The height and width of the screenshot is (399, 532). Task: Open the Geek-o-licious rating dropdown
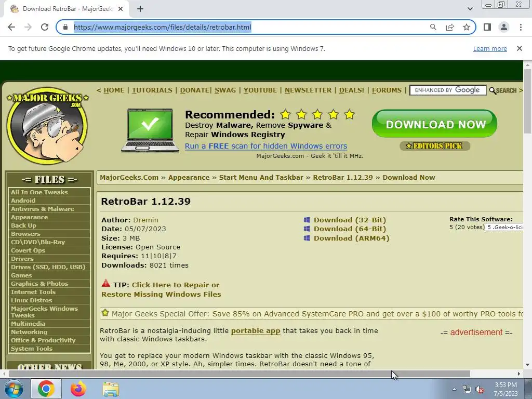point(504,228)
